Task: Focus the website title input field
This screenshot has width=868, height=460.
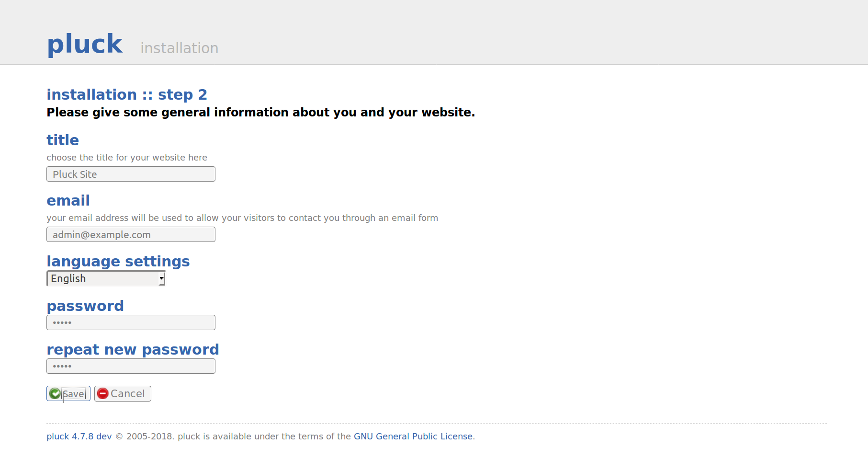Action: (131, 174)
